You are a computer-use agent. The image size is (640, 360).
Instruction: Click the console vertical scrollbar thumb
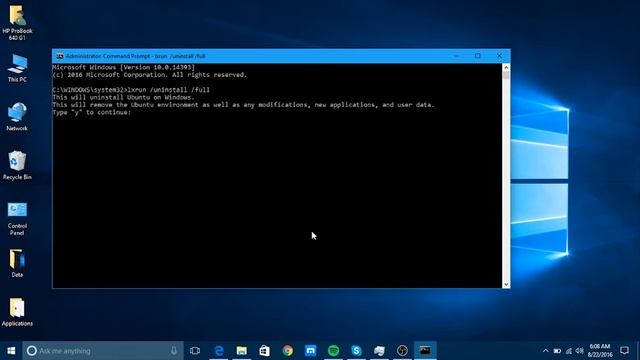click(x=506, y=75)
